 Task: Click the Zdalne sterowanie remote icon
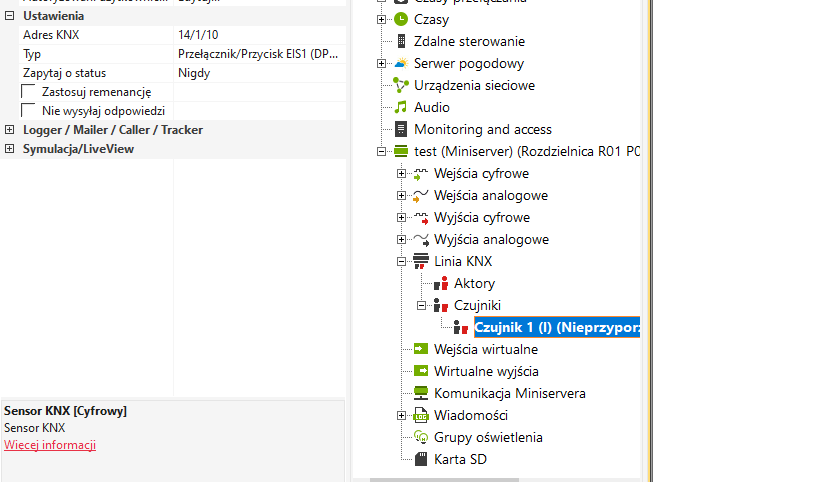coord(401,41)
